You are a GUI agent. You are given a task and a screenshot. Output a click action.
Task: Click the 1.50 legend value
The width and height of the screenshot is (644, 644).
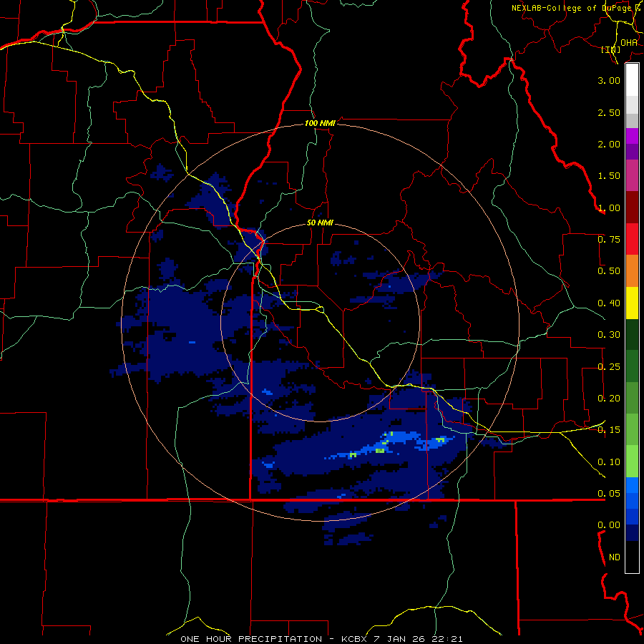coord(609,176)
